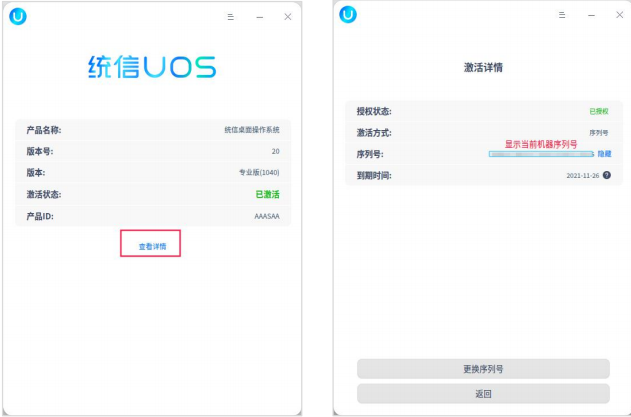Select the 已激活 status text

coord(268,194)
